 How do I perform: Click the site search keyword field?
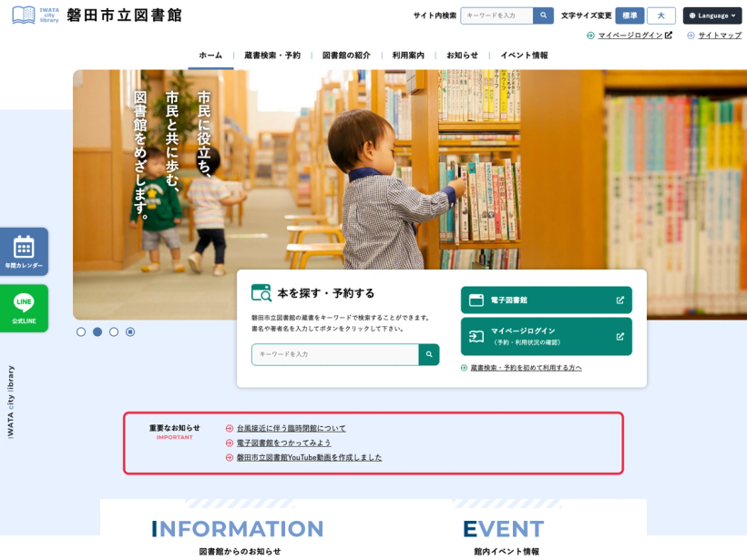(496, 15)
